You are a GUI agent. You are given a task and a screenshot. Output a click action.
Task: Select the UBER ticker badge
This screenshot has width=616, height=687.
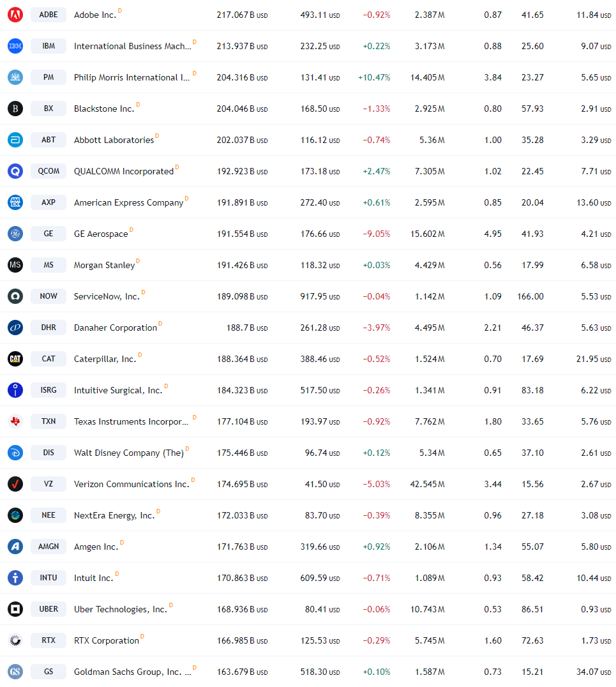49,610
